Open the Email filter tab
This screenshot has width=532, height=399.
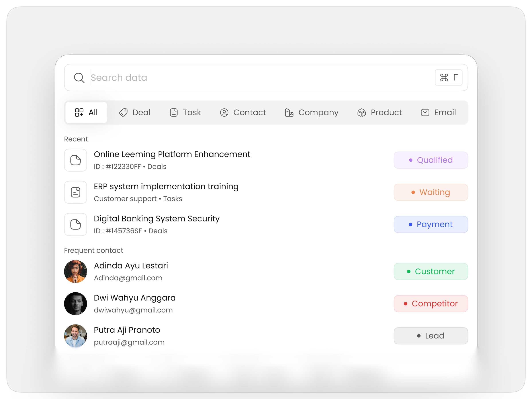click(439, 112)
